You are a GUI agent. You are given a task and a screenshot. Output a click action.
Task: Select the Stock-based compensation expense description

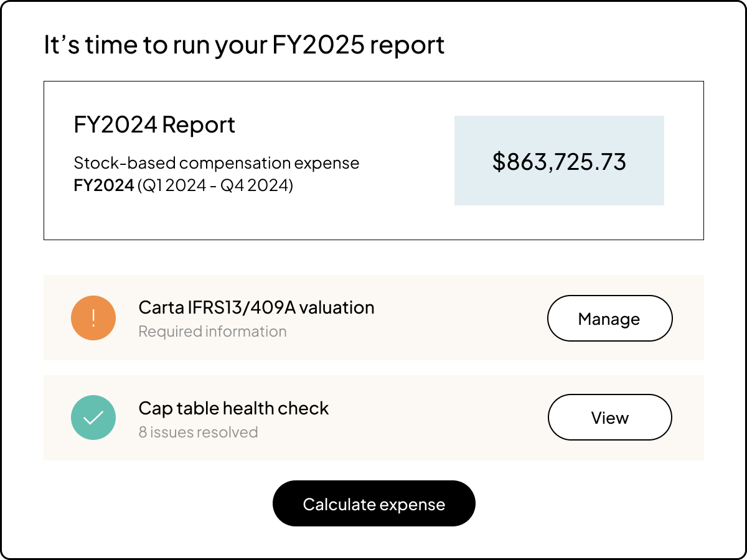(217, 162)
